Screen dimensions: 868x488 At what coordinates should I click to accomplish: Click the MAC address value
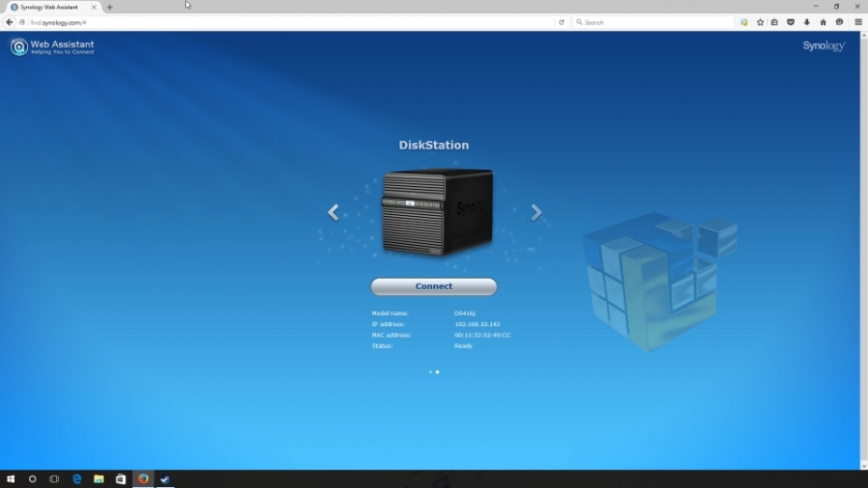(482, 335)
